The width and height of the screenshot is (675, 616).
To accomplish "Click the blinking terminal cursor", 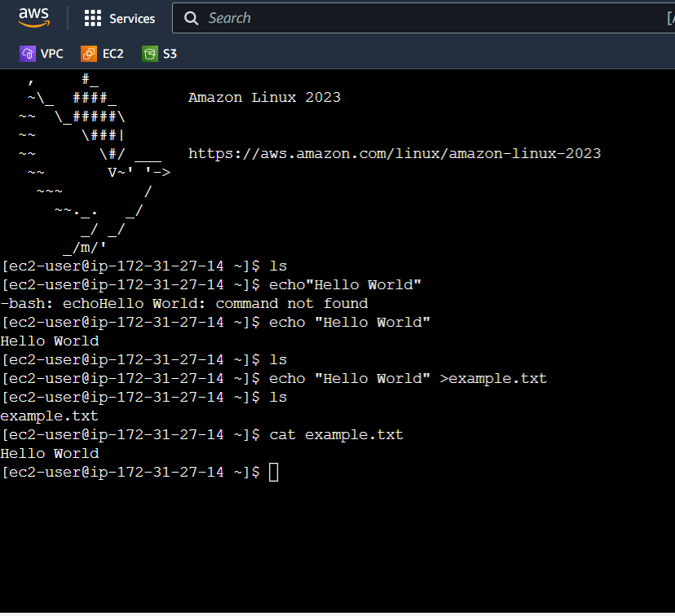I will coord(273,472).
